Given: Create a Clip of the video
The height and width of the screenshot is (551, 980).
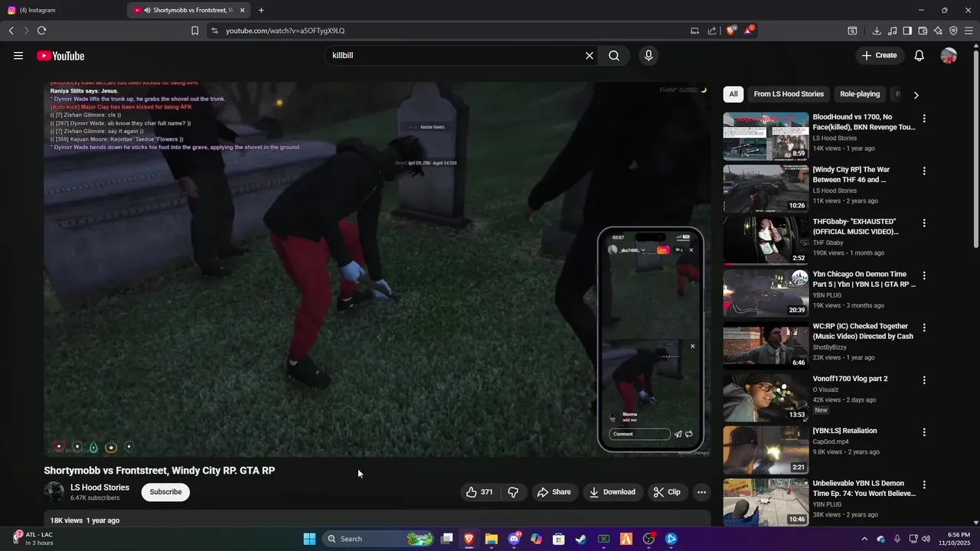Looking at the screenshot, I should click(666, 492).
